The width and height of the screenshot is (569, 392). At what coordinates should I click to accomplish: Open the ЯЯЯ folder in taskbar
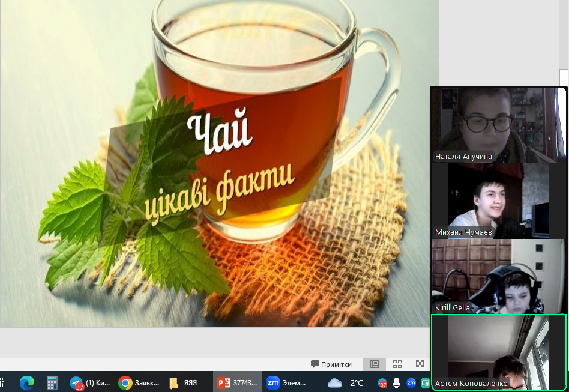[x=184, y=383]
